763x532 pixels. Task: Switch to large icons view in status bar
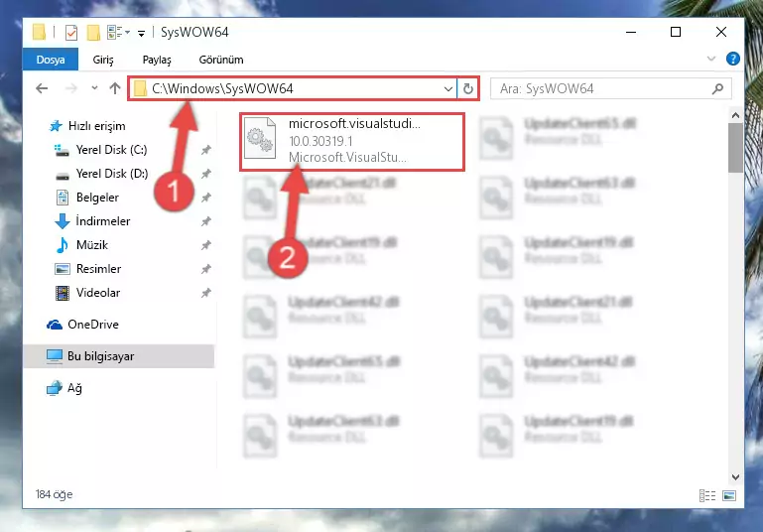point(729,496)
